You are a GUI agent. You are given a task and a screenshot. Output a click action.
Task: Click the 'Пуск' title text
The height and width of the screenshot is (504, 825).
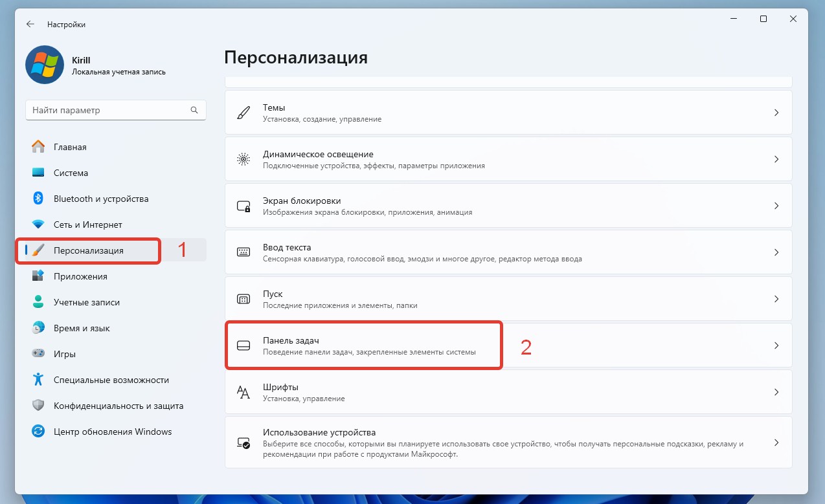click(273, 294)
